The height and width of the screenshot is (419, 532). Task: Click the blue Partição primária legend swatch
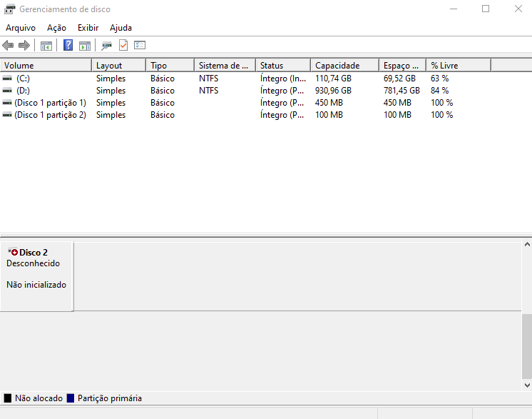pyautogui.click(x=70, y=398)
